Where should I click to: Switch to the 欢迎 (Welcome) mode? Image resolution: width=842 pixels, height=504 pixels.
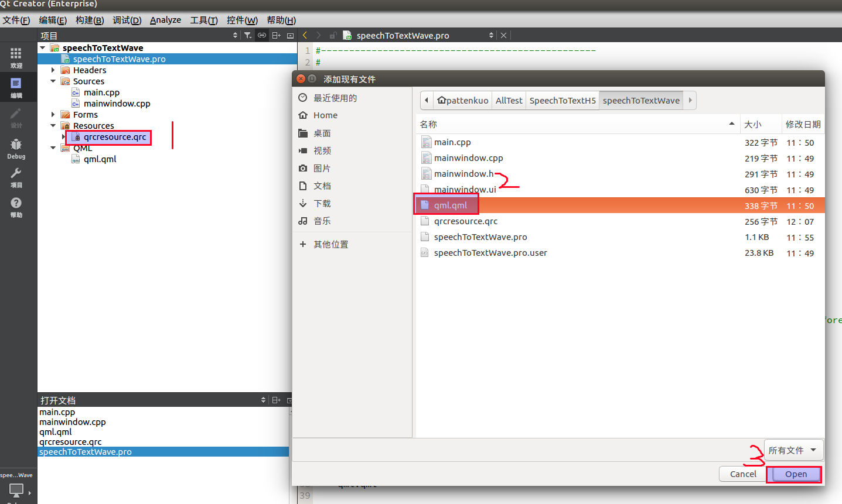[x=16, y=56]
